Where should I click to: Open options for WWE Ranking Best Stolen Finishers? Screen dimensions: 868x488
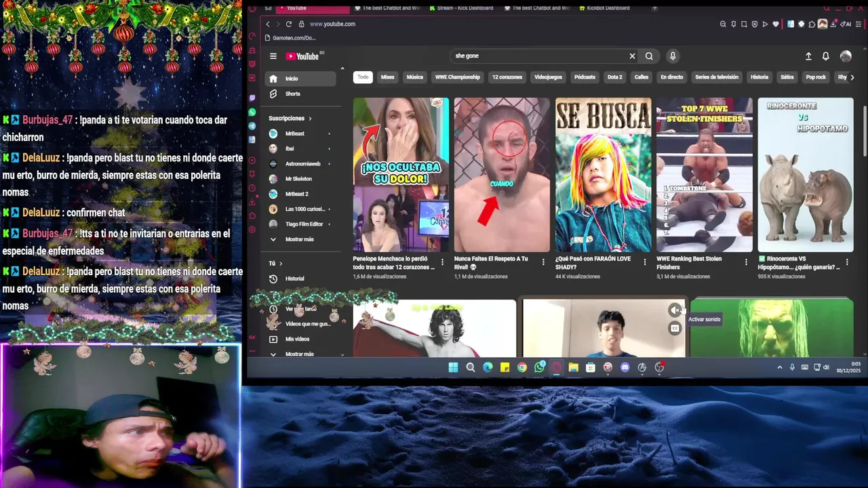pyautogui.click(x=746, y=262)
